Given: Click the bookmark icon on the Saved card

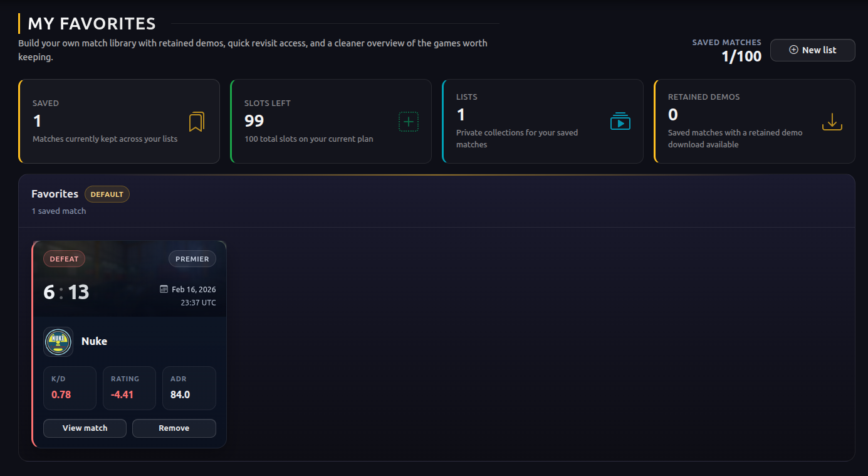Looking at the screenshot, I should (197, 122).
